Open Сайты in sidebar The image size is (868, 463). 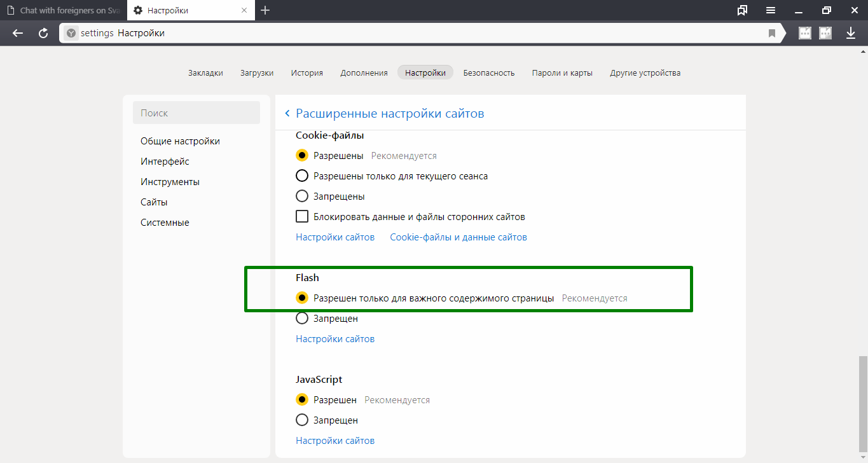[x=154, y=202]
